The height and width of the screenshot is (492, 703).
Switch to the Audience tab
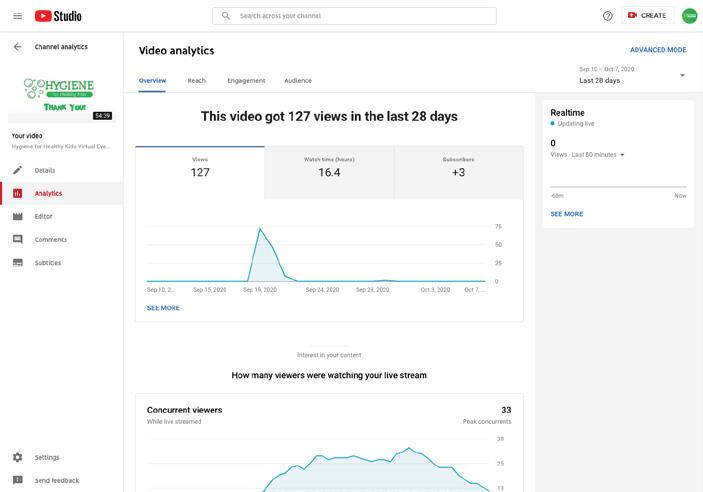298,81
